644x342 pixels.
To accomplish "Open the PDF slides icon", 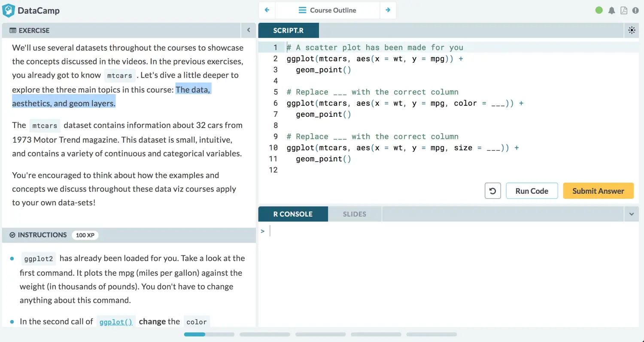I will pyautogui.click(x=624, y=10).
